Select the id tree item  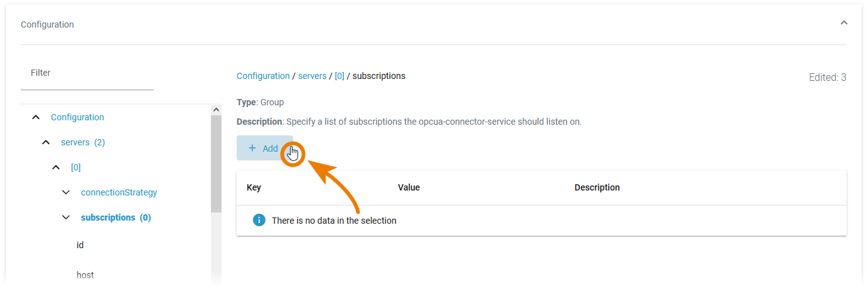click(x=80, y=245)
